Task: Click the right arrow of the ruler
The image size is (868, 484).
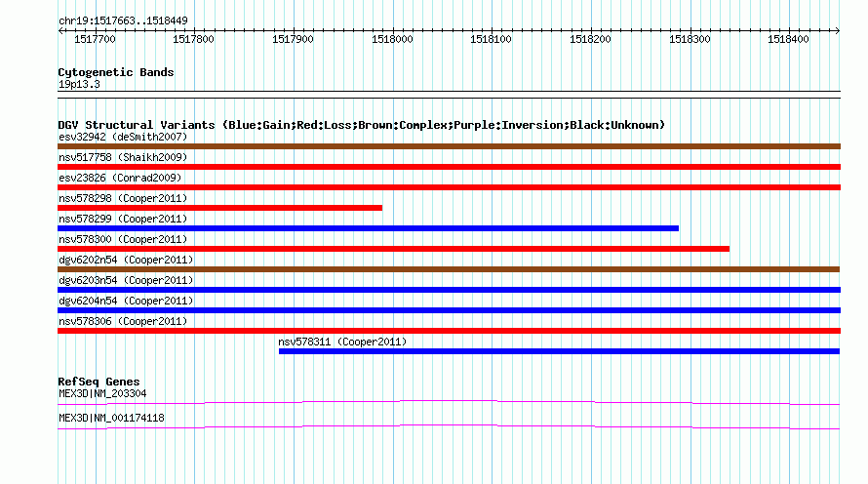Action: click(x=837, y=30)
